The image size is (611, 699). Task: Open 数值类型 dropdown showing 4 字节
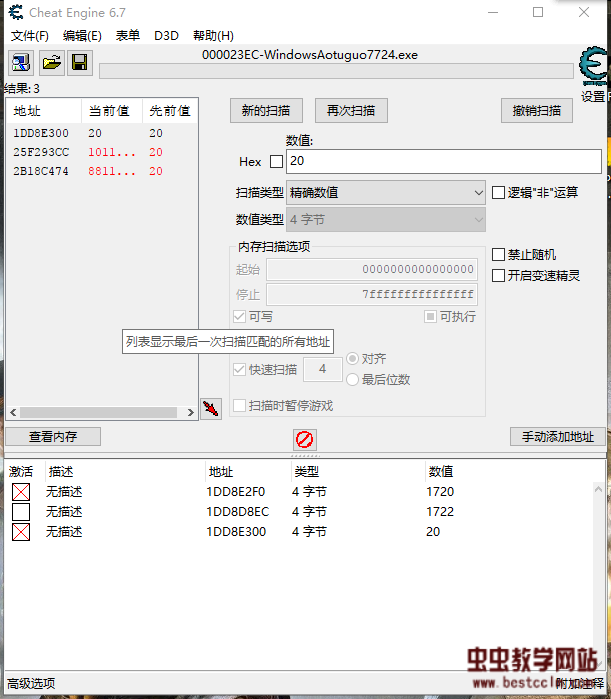[385, 219]
